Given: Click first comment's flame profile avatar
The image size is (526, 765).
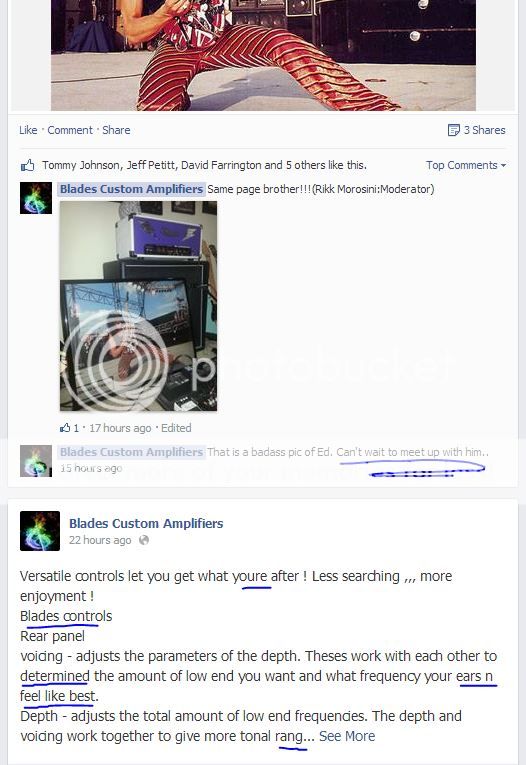Looking at the screenshot, I should (x=36, y=198).
